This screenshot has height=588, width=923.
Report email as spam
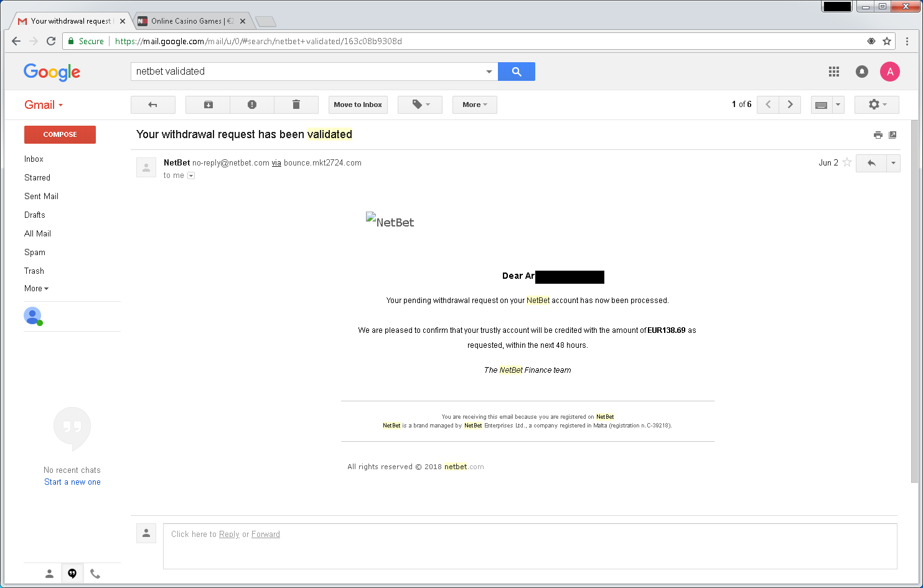coord(252,105)
